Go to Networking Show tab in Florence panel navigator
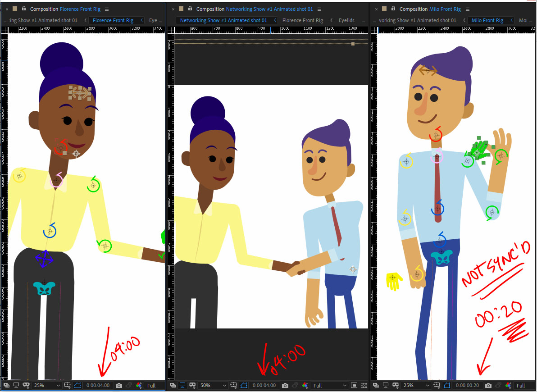The width and height of the screenshot is (537, 392). [43, 20]
